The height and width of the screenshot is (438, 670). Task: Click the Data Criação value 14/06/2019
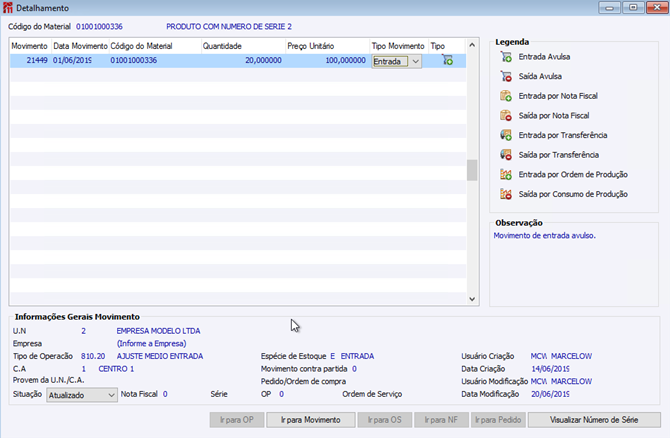pyautogui.click(x=550, y=369)
